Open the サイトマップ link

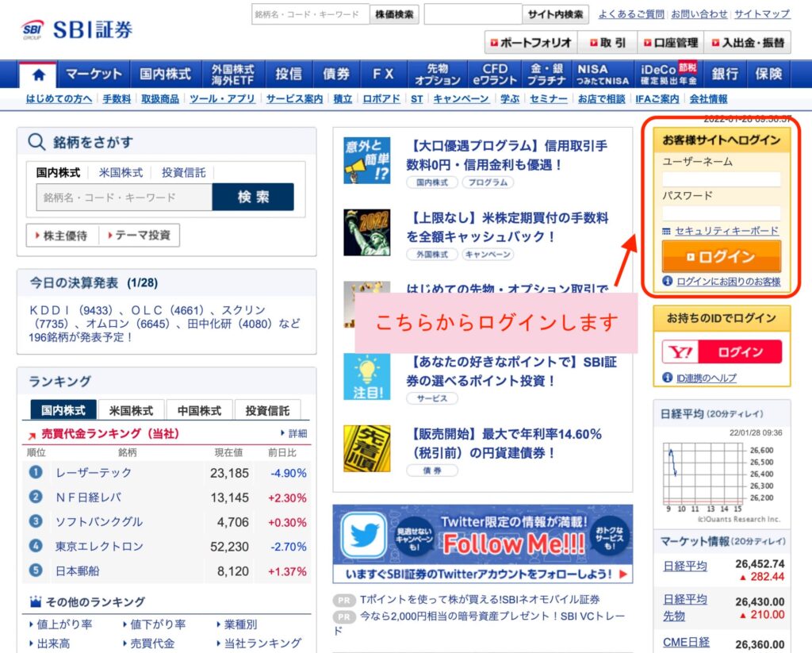(762, 14)
